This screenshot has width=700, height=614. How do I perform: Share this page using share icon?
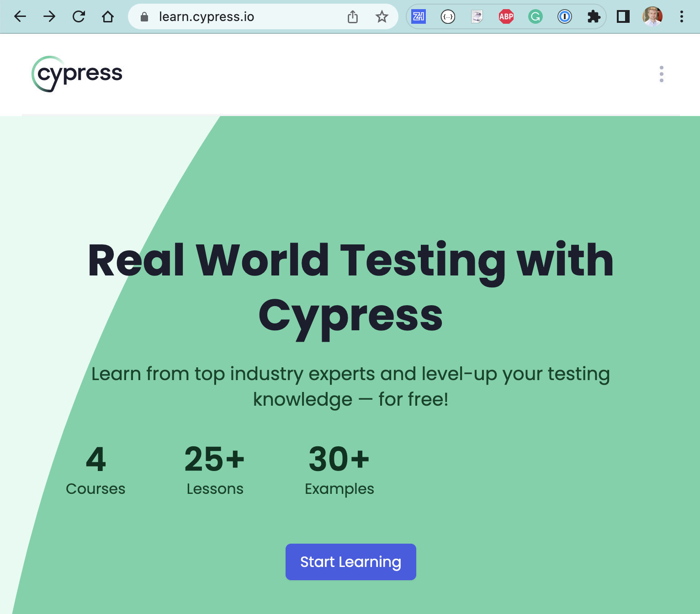[x=353, y=17]
